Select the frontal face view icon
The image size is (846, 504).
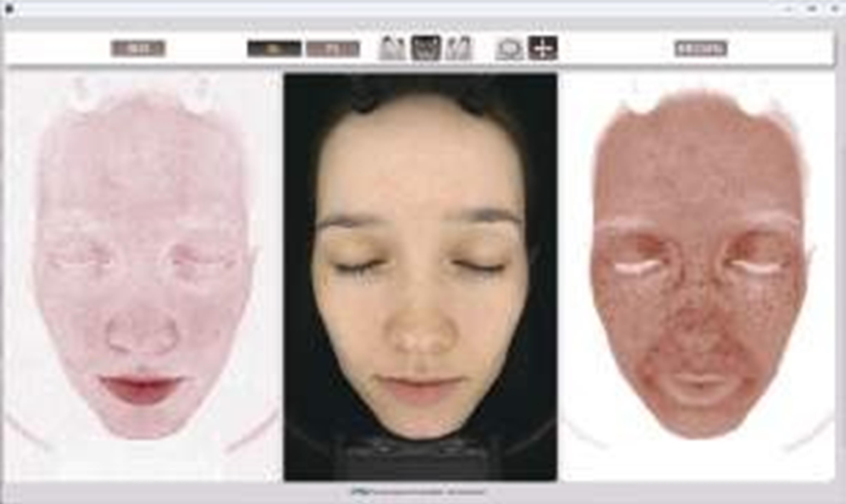click(x=425, y=49)
